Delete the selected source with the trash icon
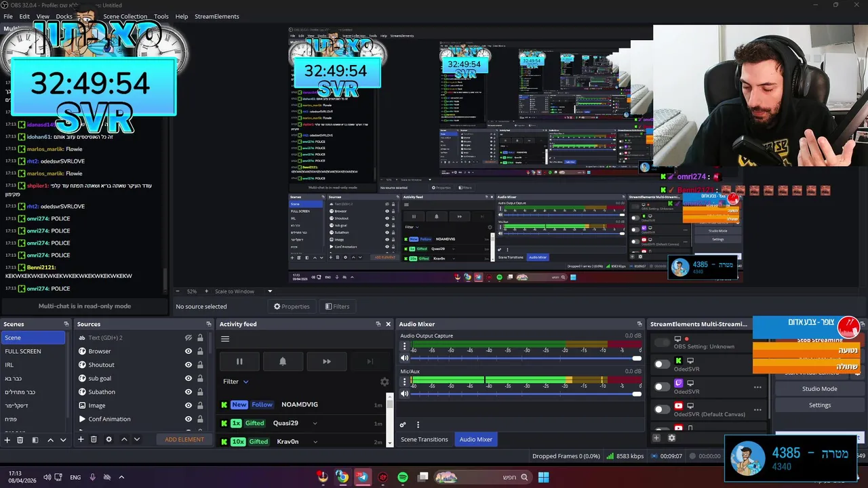Screen dimensions: 868x488 (x=94, y=439)
